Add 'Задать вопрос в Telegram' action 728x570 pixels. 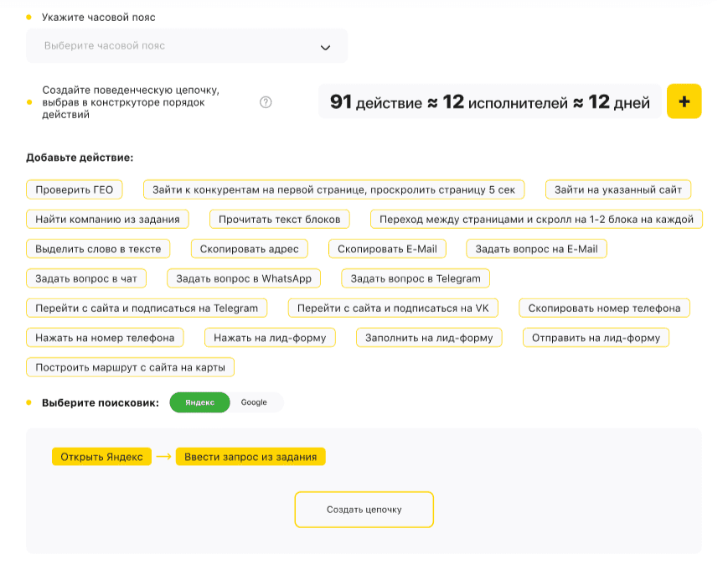(x=416, y=278)
